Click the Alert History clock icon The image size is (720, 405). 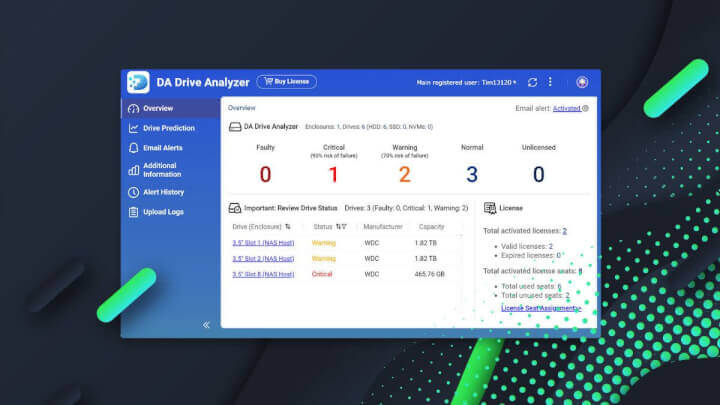coord(133,192)
